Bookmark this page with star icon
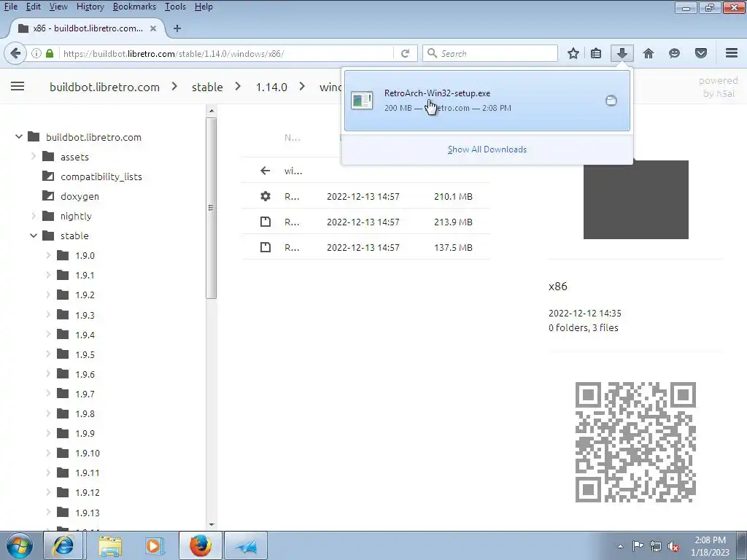This screenshot has height=560, width=747. click(573, 53)
